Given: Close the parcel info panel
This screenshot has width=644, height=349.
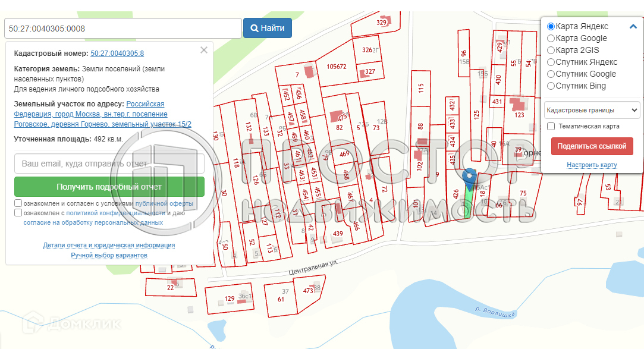Looking at the screenshot, I should click(204, 50).
